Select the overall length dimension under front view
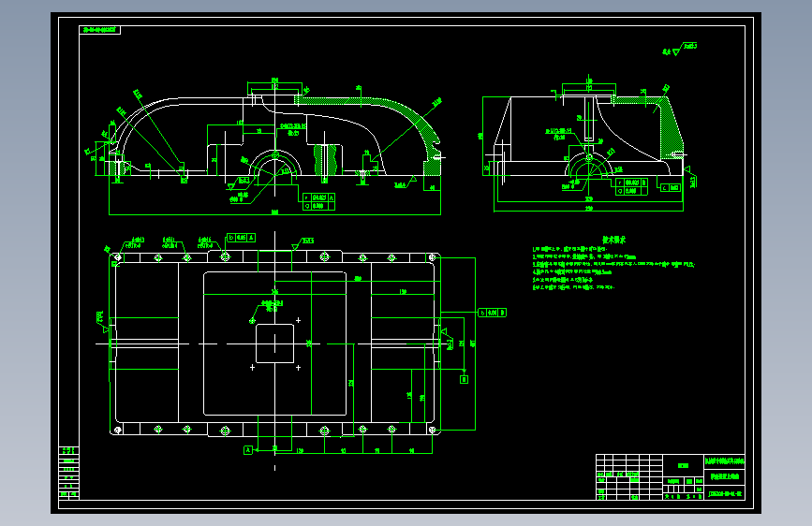The image size is (812, 526). pyautogui.click(x=275, y=212)
